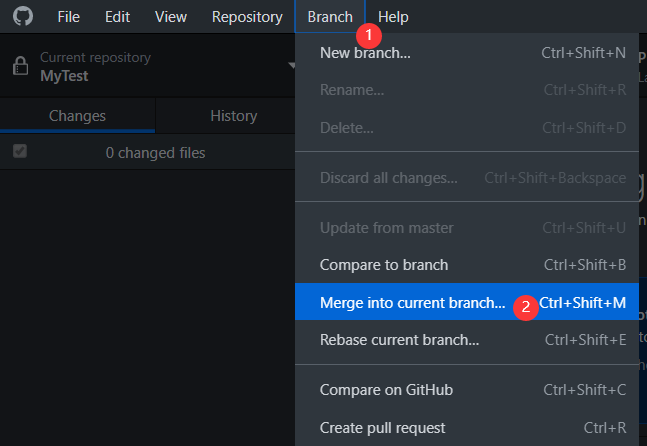This screenshot has height=446, width=647.
Task: Click the 0 changed files label
Action: click(155, 153)
